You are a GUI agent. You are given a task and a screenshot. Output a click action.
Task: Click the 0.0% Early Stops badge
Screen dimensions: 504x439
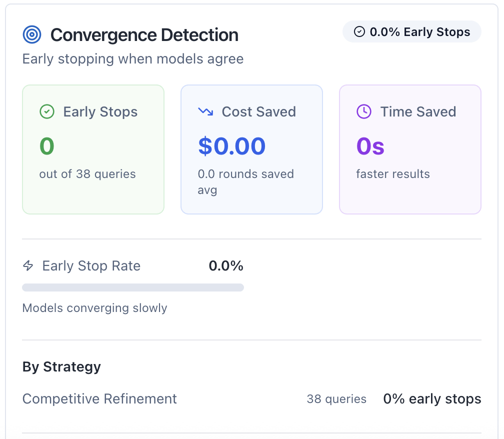point(411,31)
